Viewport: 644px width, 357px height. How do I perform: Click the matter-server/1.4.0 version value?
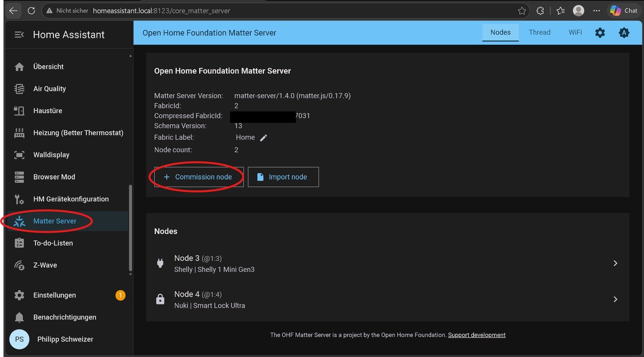coord(293,96)
